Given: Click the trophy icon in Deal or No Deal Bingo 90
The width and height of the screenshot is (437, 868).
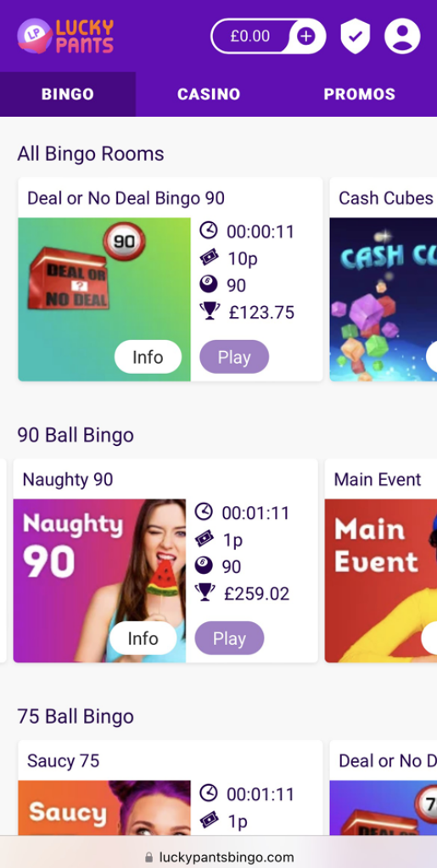Looking at the screenshot, I should pyautogui.click(x=210, y=311).
